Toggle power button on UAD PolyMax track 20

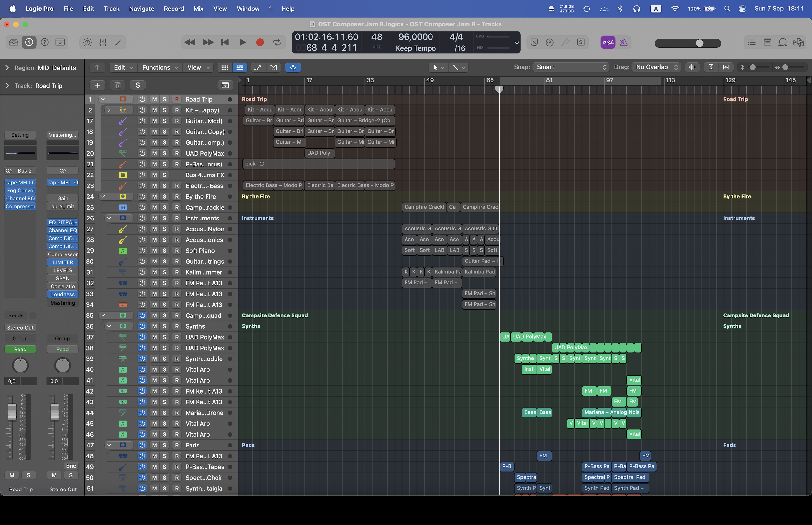[142, 153]
